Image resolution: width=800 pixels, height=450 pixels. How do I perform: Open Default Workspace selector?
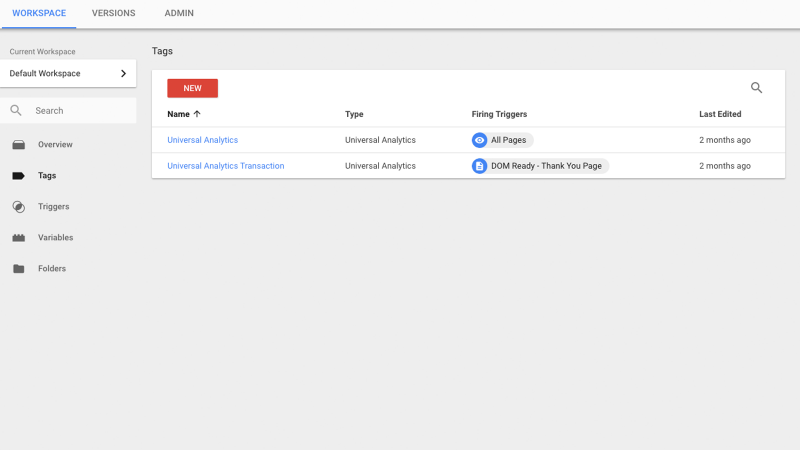68,73
